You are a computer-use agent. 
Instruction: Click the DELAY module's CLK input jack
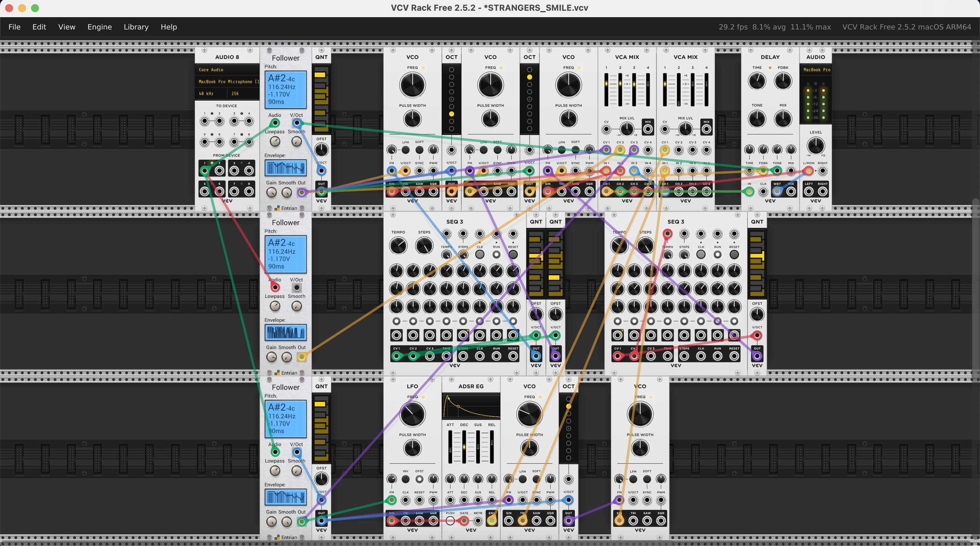point(763,192)
